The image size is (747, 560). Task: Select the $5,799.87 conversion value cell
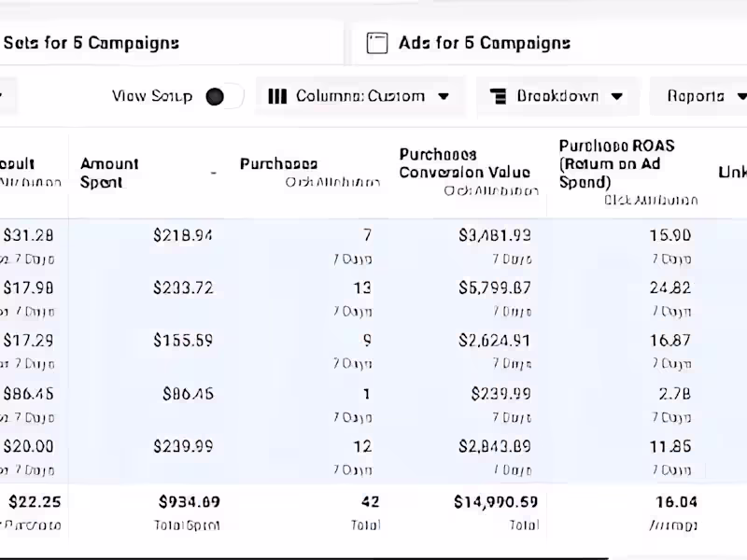pos(495,288)
